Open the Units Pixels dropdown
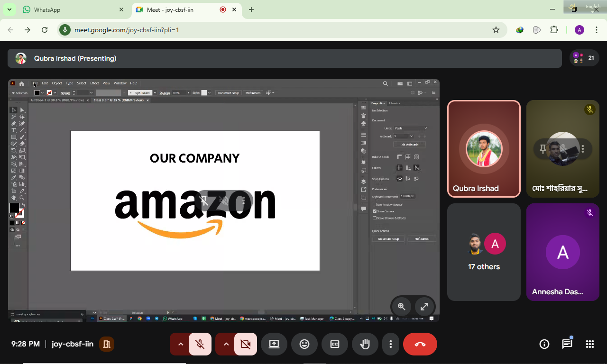607x364 pixels. [411, 128]
